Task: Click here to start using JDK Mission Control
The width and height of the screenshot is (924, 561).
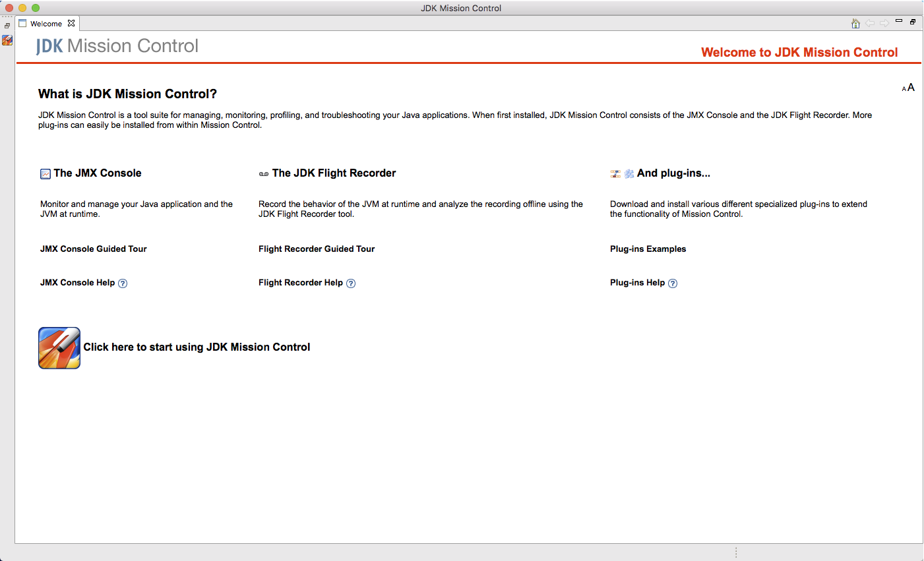Action: [197, 347]
